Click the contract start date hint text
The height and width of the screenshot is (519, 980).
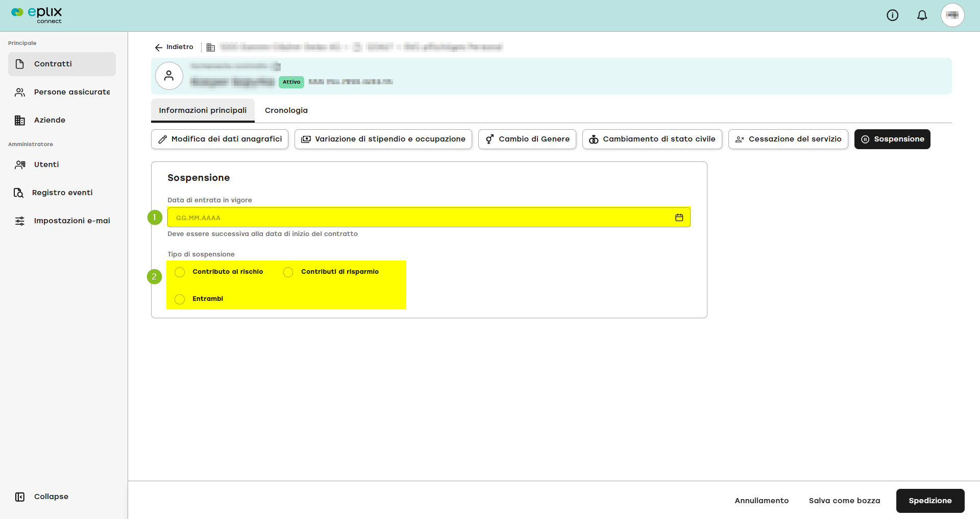[x=263, y=234]
